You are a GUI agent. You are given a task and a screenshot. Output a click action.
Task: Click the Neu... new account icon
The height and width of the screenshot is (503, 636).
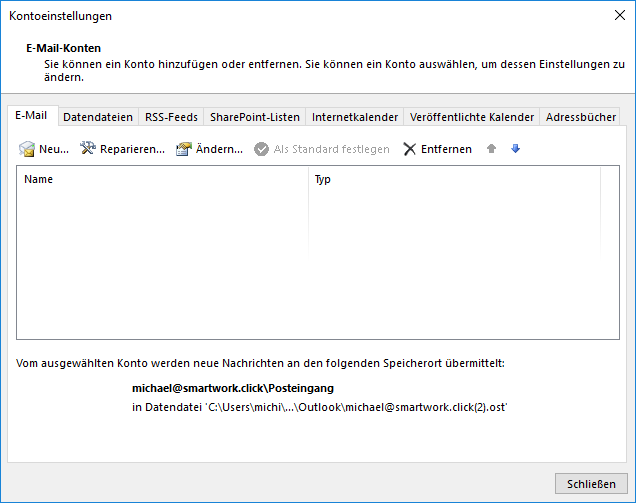pyautogui.click(x=27, y=149)
